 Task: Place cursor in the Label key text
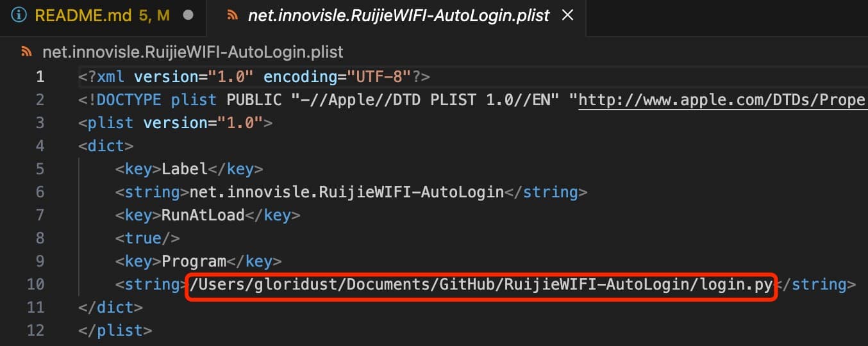[x=185, y=169]
